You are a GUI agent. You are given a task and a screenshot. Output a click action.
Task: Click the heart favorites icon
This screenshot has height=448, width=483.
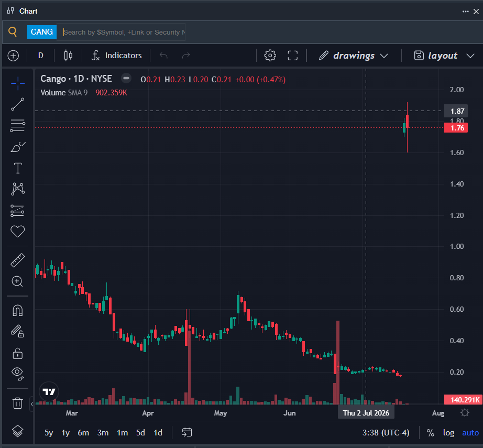[x=18, y=232]
